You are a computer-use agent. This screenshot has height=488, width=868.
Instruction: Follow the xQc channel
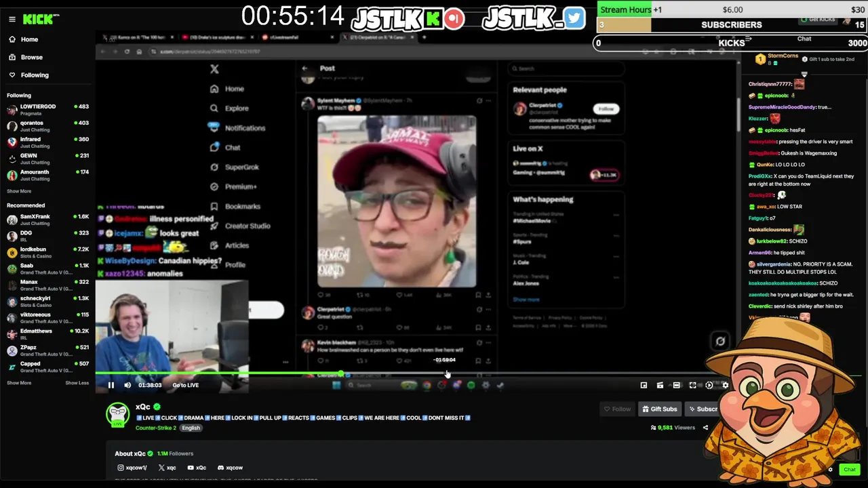click(618, 409)
